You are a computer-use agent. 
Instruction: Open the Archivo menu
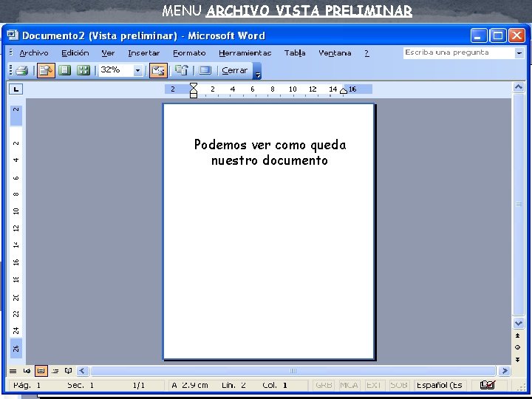(34, 53)
